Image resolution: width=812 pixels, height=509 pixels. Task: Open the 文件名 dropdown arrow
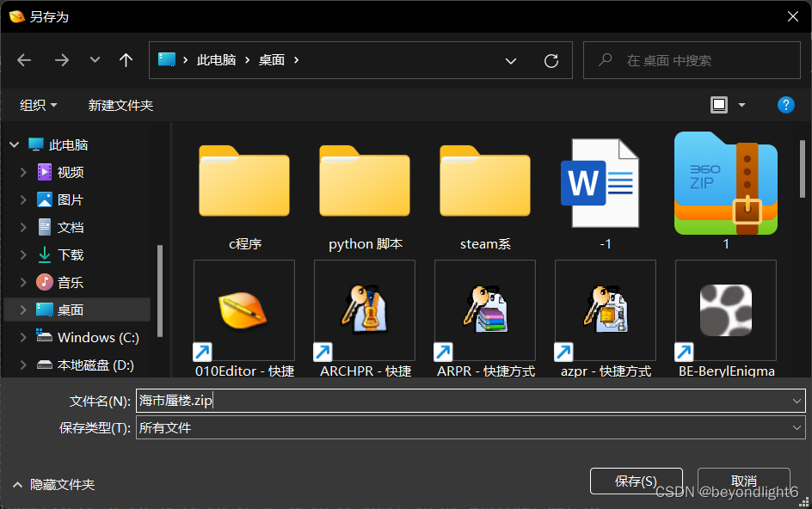[x=797, y=401]
